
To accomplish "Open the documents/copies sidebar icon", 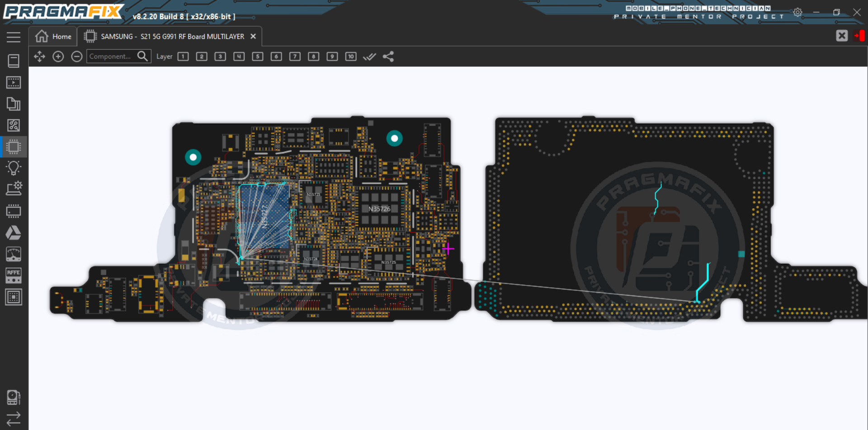I will (14, 104).
